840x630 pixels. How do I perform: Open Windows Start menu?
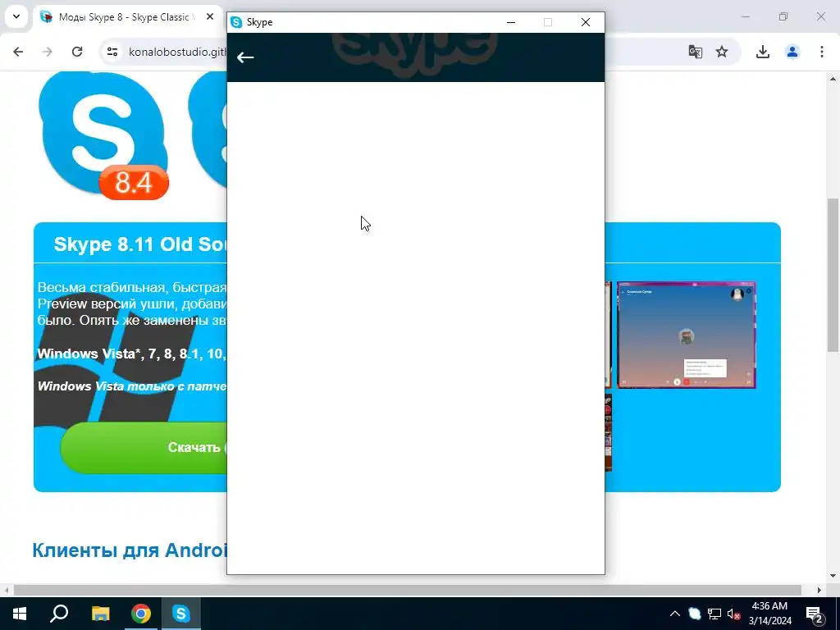point(20,614)
